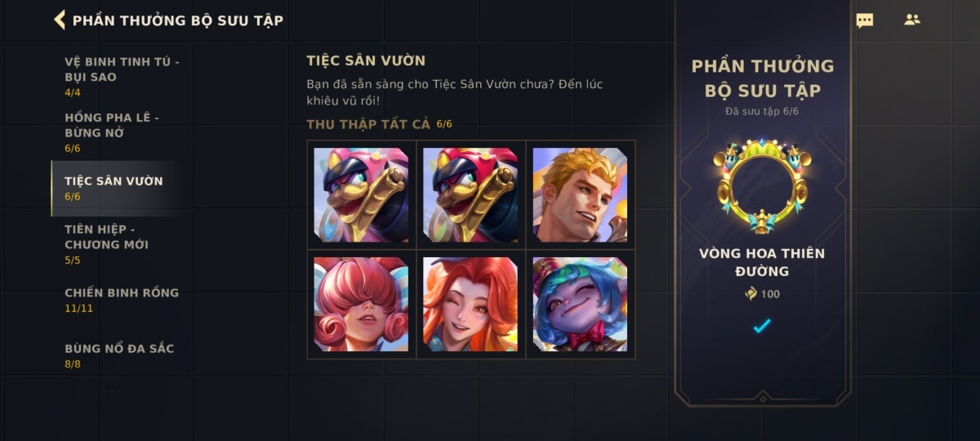Open the Chiến Binh Rồng collection
Screen dimensions: 980x441
click(x=122, y=300)
